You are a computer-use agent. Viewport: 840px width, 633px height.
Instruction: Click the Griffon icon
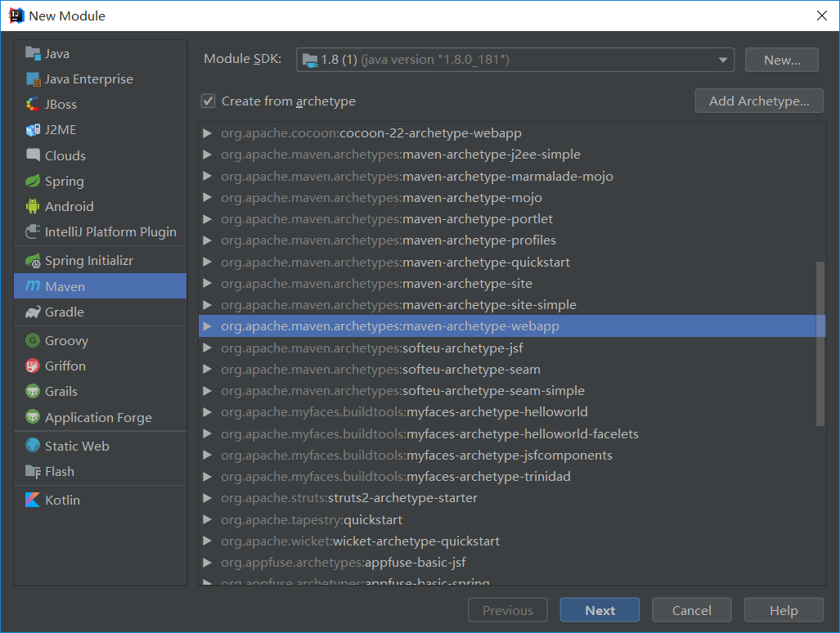[x=33, y=366]
